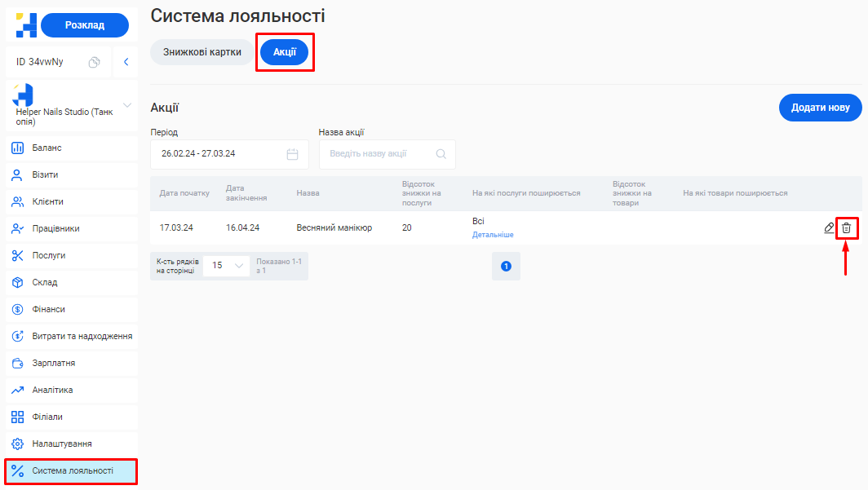Open Склад warehouse section
This screenshot has height=490, width=868.
(44, 282)
